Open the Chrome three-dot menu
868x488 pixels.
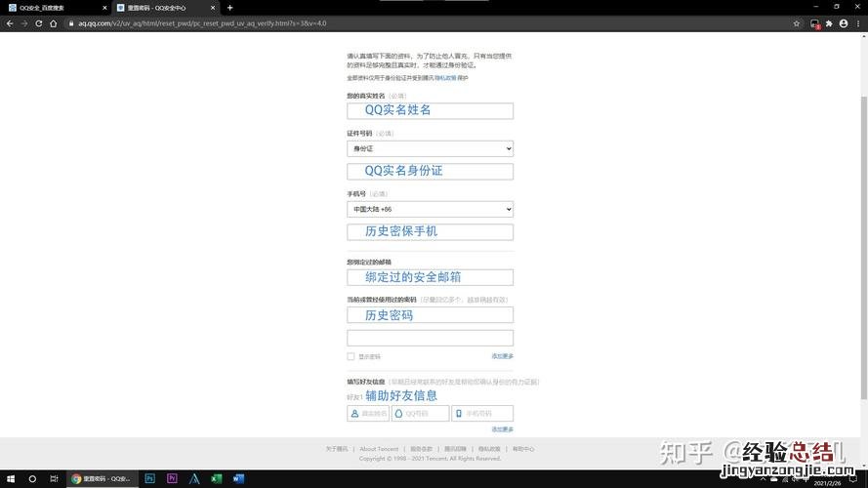858,23
